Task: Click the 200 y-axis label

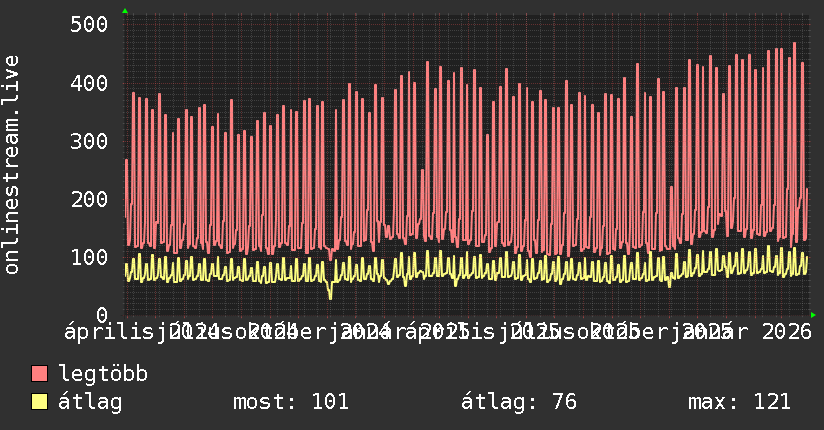Action: pyautogui.click(x=89, y=199)
